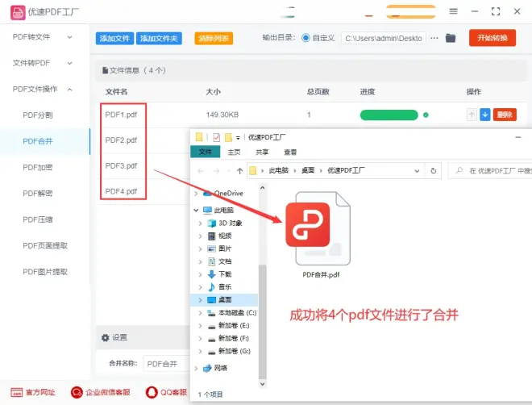This screenshot has width=532, height=405.
Task: Click the search magnifier in Explorer
Action: (x=459, y=170)
